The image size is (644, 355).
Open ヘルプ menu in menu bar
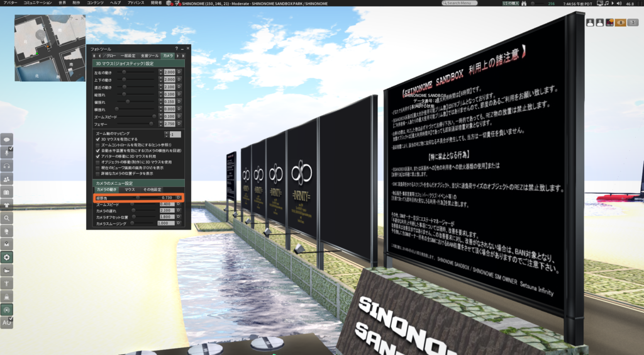point(116,3)
